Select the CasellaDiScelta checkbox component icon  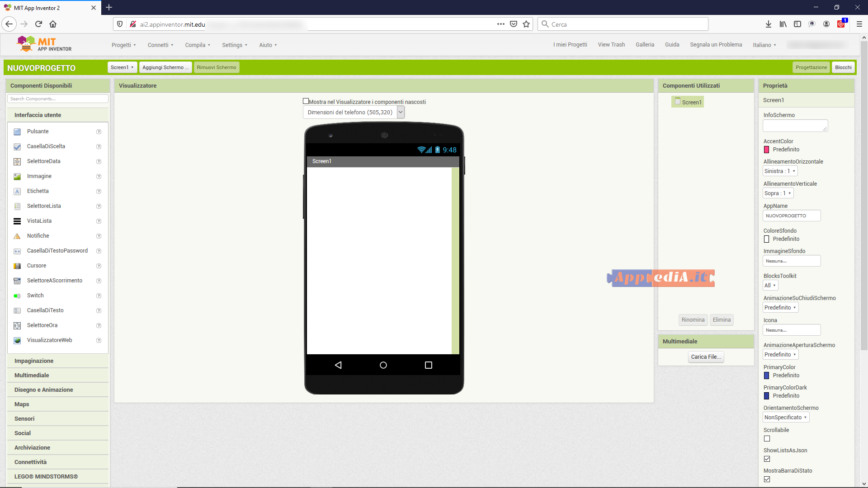pyautogui.click(x=17, y=147)
